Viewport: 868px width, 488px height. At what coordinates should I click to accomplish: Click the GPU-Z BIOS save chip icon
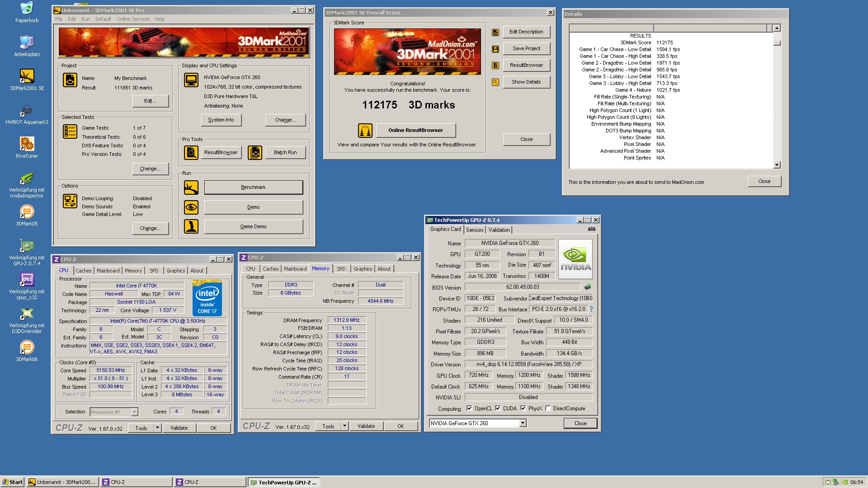(x=588, y=287)
